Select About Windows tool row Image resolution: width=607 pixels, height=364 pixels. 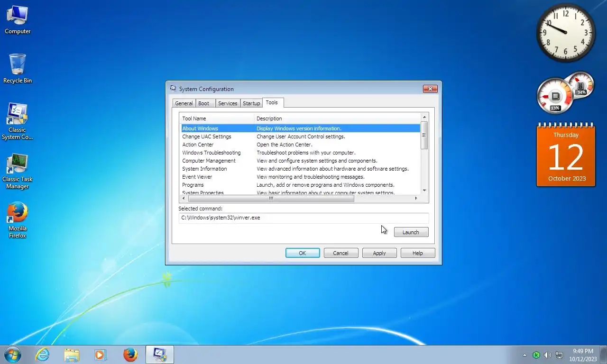(x=301, y=128)
